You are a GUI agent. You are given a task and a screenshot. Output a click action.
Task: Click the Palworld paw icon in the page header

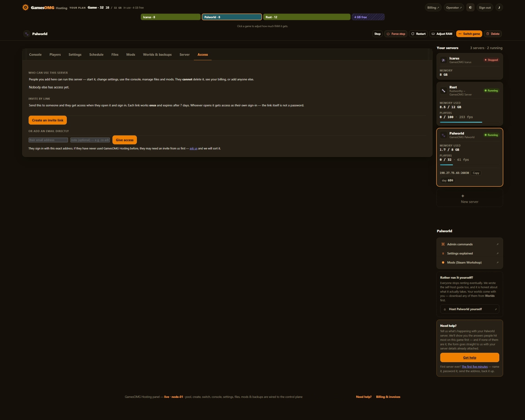click(x=27, y=34)
